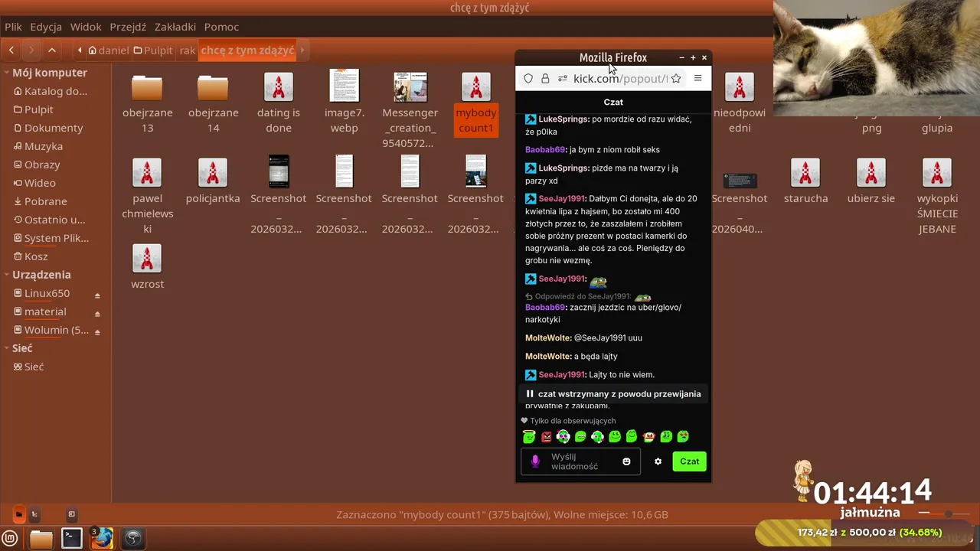Viewport: 980px width, 551px height.
Task: Collapse the Urządzenia section
Action: [6, 275]
